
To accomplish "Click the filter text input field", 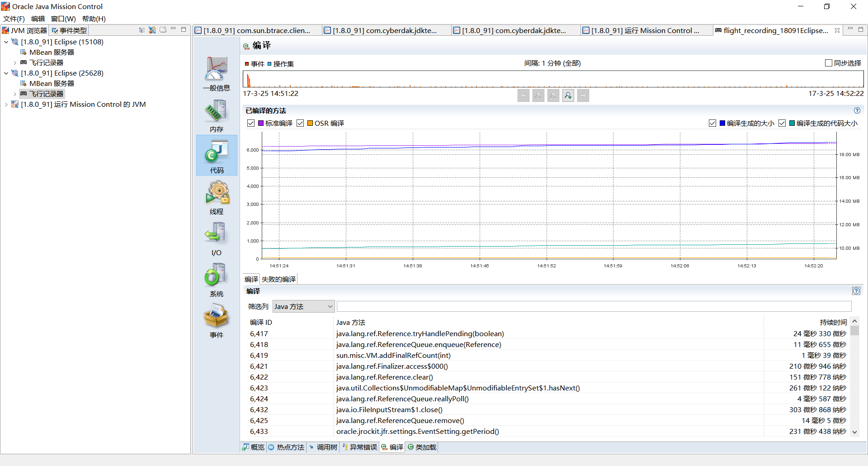I will tap(594, 307).
